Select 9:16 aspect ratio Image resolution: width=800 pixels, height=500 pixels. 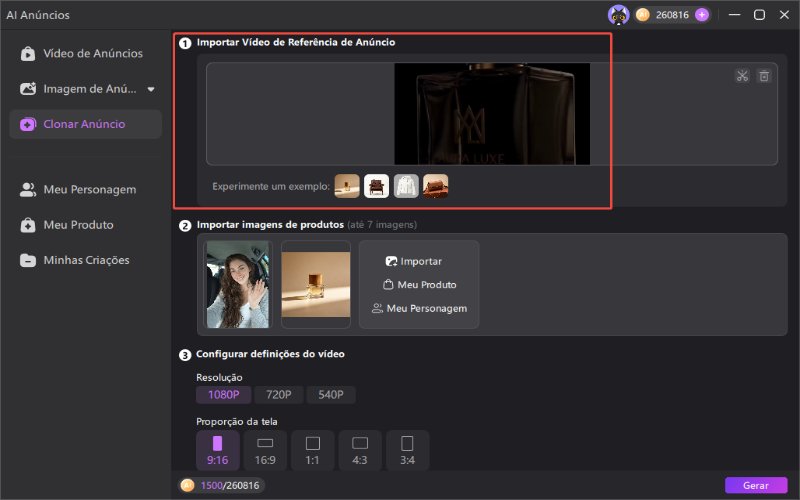click(x=218, y=450)
